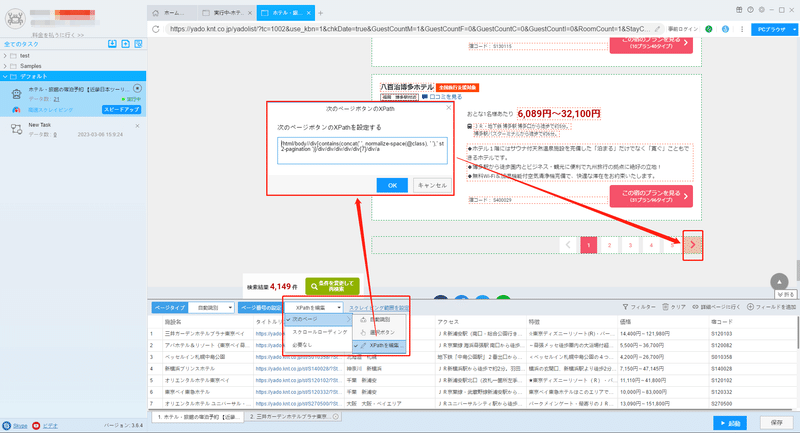Click 事前ログイン in the toolbar
Image resolution: width=800 pixels, height=433 pixels.
pos(683,29)
